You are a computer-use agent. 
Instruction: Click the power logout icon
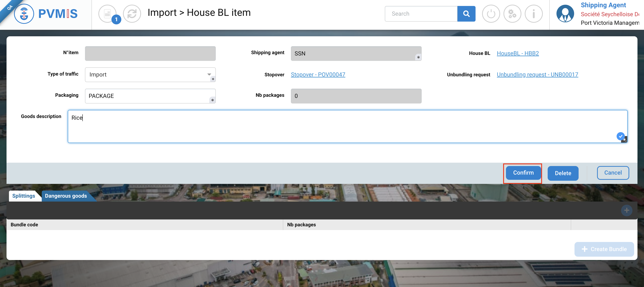pos(491,14)
